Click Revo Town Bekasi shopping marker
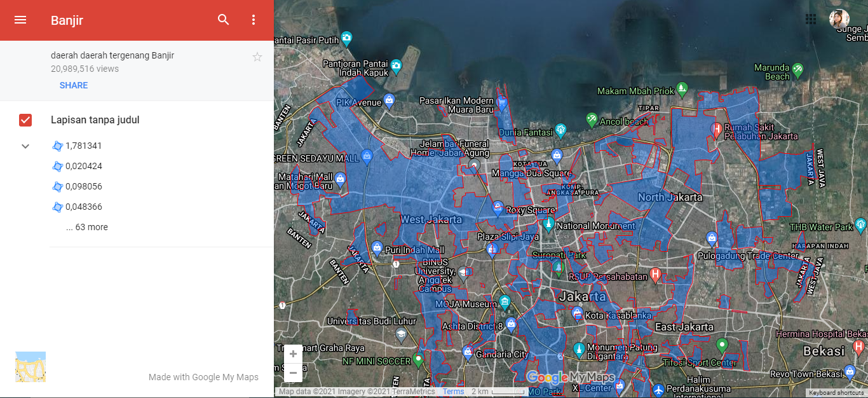This screenshot has height=398, width=868. coord(850,371)
